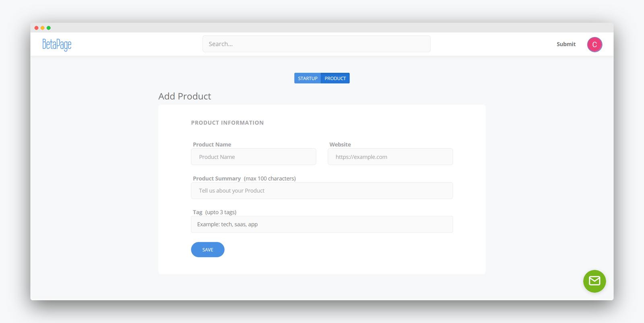Click the Tag input field

(322, 224)
